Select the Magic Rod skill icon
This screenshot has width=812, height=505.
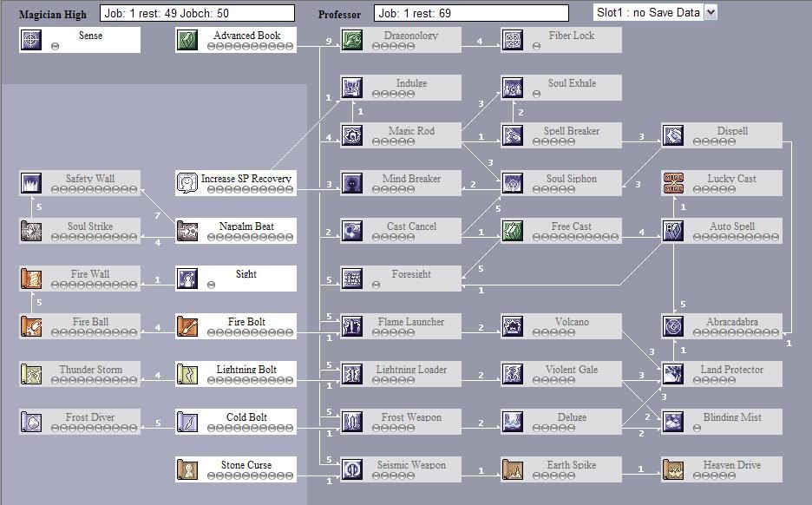coord(350,134)
